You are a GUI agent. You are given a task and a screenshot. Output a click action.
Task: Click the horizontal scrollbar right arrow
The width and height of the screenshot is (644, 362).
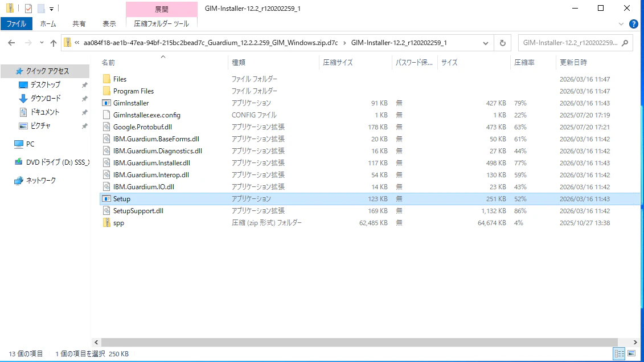[x=635, y=342]
